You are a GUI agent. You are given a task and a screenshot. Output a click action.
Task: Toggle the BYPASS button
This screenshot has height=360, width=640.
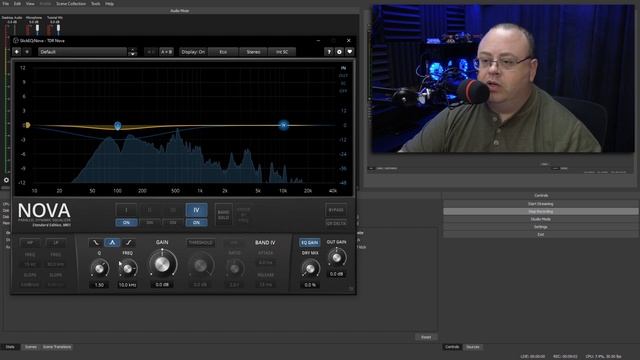[x=336, y=210]
